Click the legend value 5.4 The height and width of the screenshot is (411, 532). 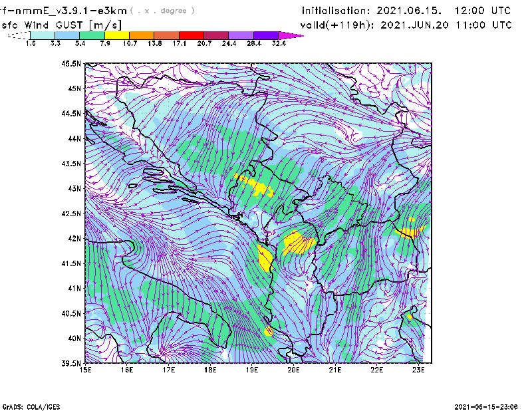pyautogui.click(x=80, y=43)
